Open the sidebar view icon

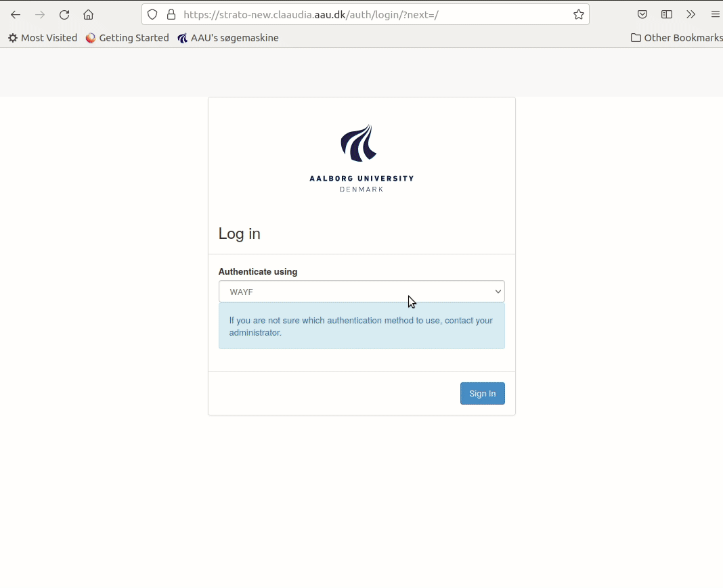(666, 14)
